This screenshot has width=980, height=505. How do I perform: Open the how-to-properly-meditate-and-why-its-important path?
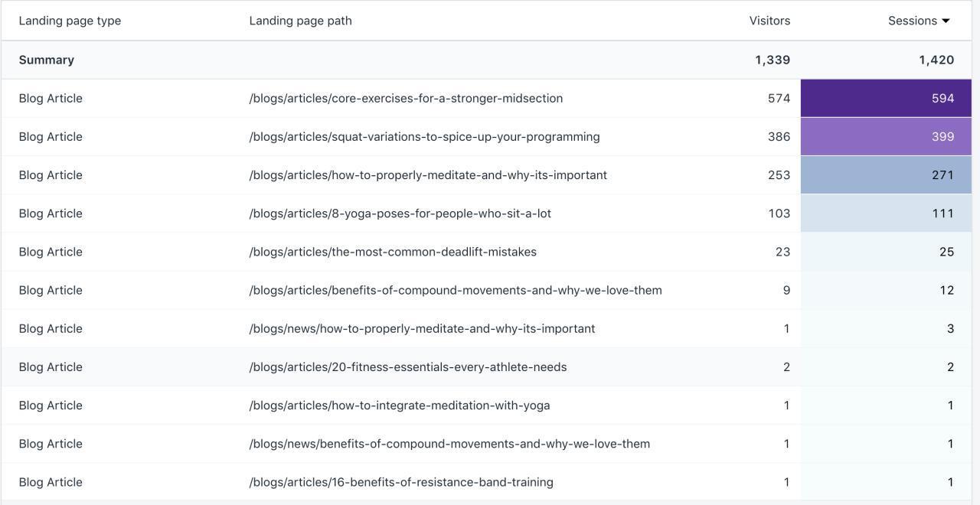pyautogui.click(x=428, y=174)
